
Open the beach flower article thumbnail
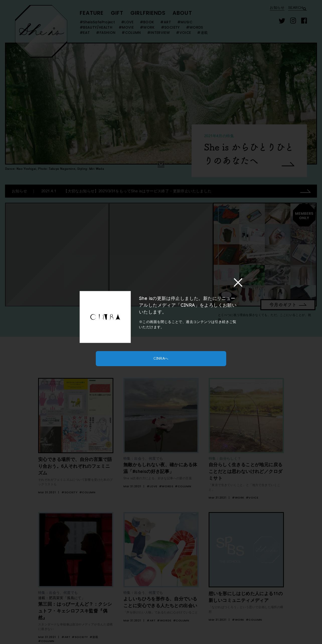click(x=161, y=416)
